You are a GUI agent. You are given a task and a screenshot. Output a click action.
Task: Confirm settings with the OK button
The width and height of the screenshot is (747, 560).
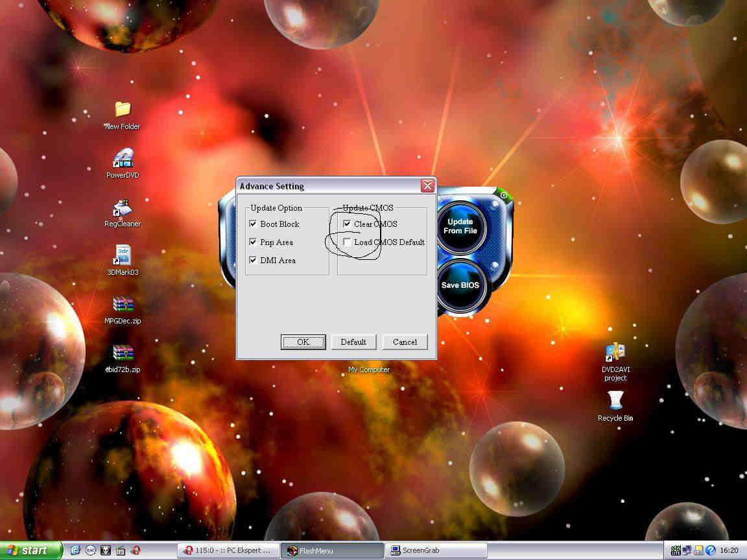click(x=303, y=342)
